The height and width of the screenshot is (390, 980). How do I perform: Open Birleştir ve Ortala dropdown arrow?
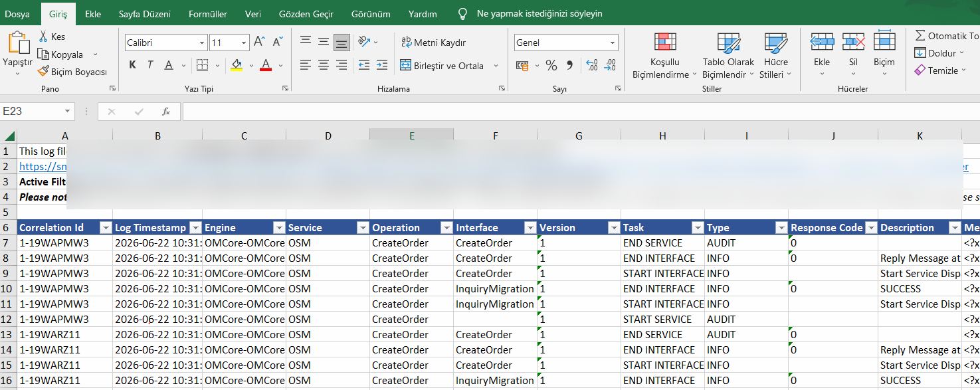[x=496, y=66]
